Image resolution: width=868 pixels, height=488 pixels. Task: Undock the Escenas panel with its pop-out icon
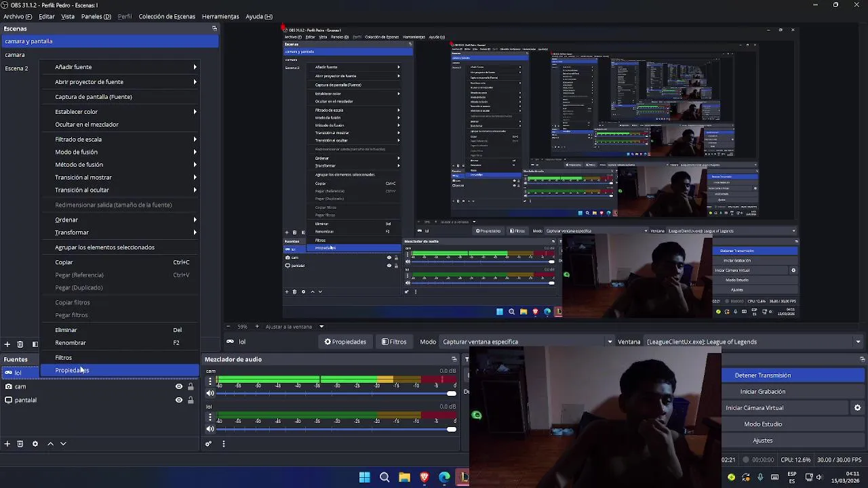tap(214, 28)
